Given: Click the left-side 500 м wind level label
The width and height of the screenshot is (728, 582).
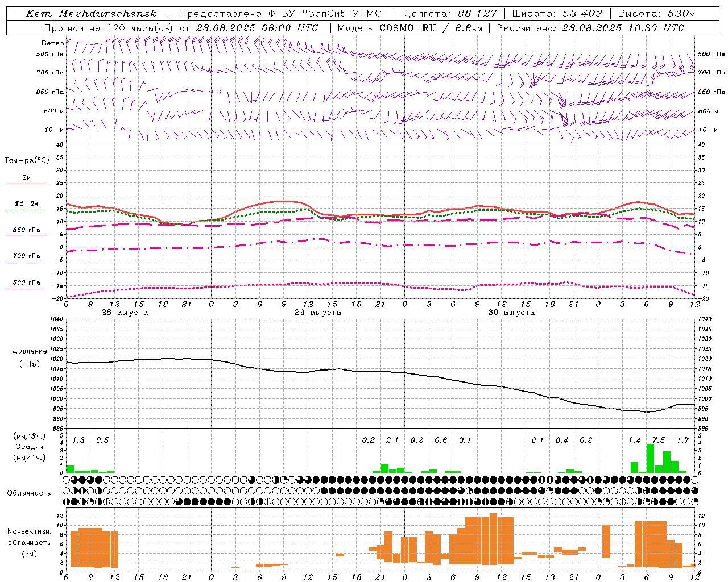Looking at the screenshot, I should coord(54,111).
